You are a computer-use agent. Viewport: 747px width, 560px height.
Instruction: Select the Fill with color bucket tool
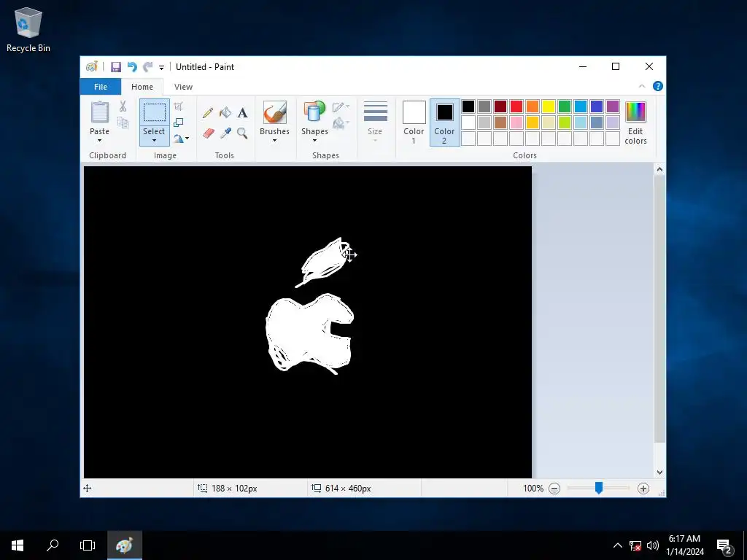pyautogui.click(x=225, y=113)
